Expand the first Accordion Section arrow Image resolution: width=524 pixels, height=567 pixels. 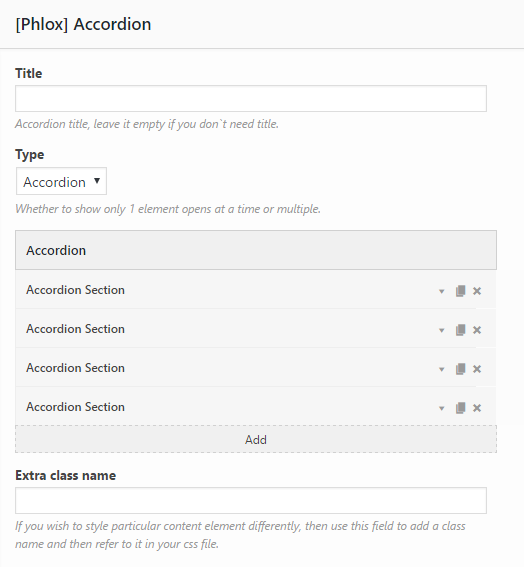[442, 291]
